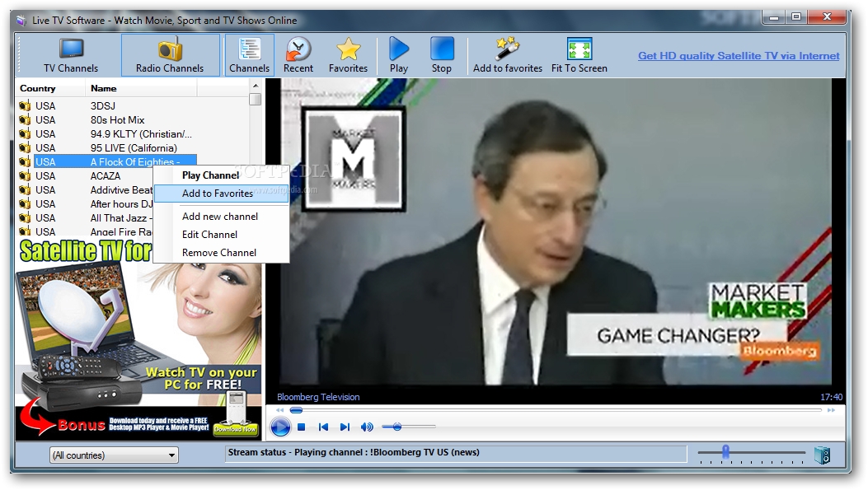The width and height of the screenshot is (868, 490).
Task: Choose Add new channel menu entry
Action: click(221, 217)
